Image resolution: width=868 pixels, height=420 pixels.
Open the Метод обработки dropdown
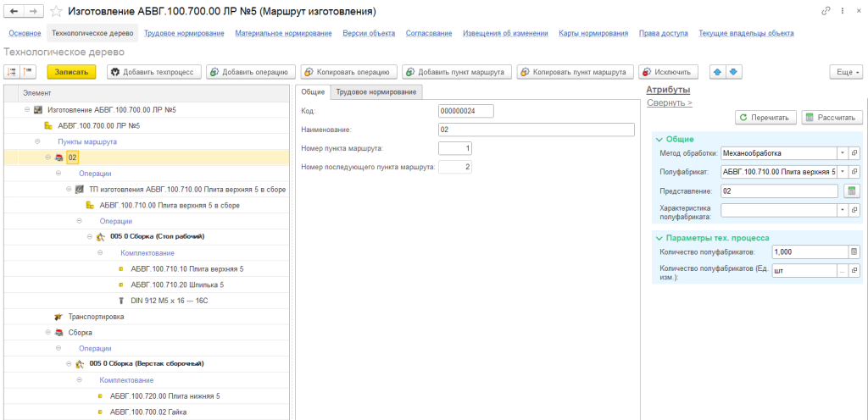click(842, 153)
